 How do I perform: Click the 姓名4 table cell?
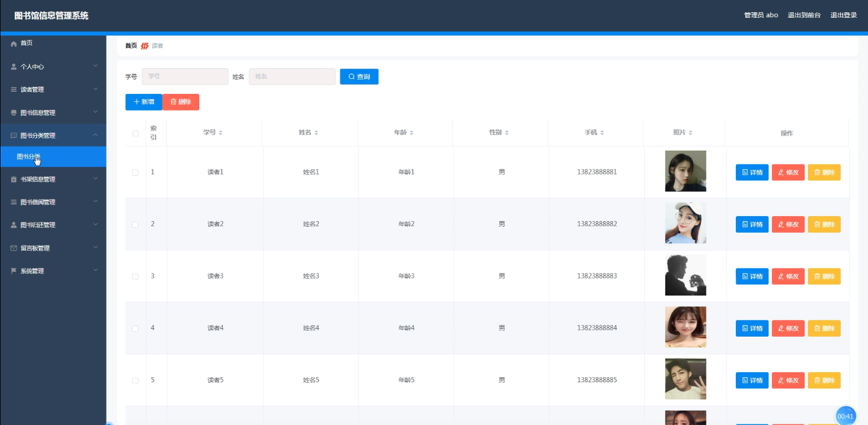click(x=311, y=328)
